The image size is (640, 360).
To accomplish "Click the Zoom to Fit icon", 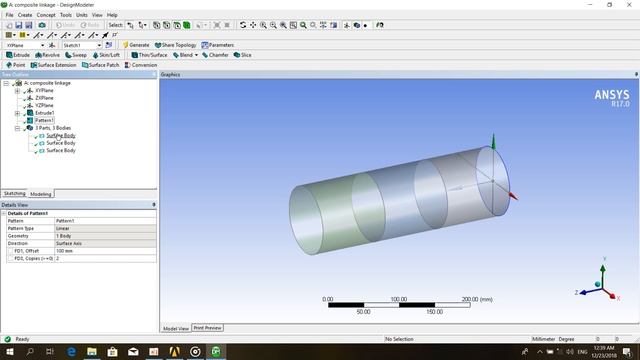I will click(283, 25).
